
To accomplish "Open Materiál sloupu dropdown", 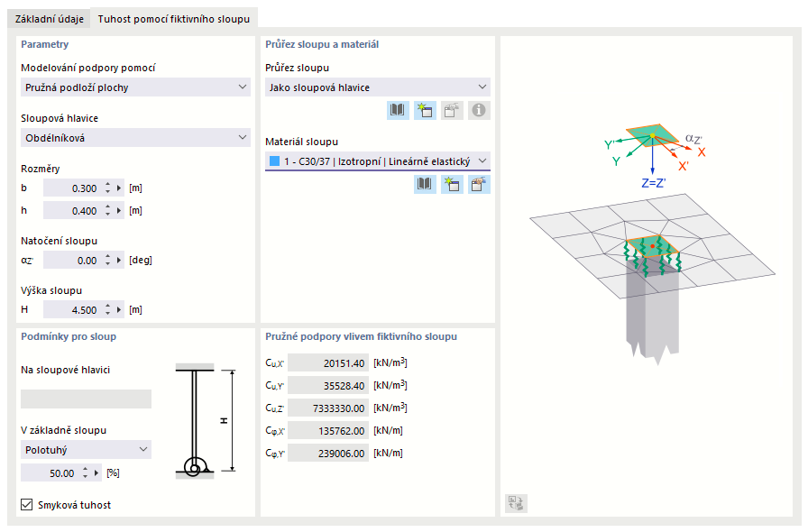I will coord(378,161).
